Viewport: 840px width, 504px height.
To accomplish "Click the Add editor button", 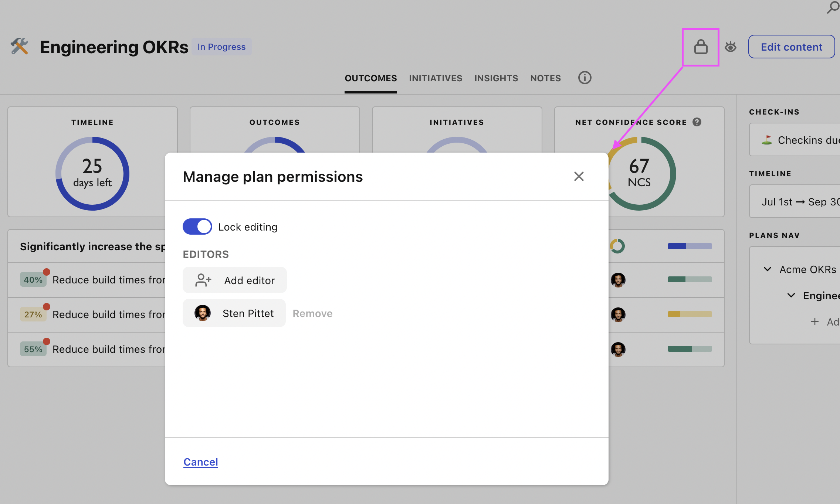I will pyautogui.click(x=235, y=280).
